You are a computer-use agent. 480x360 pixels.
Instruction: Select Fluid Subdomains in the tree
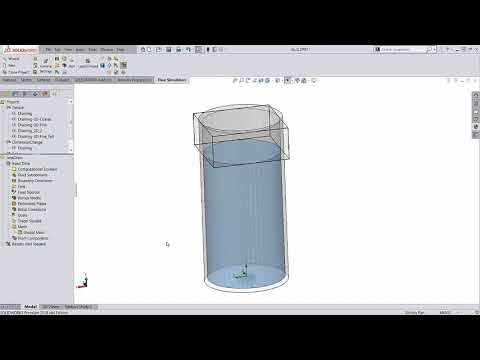(32, 175)
